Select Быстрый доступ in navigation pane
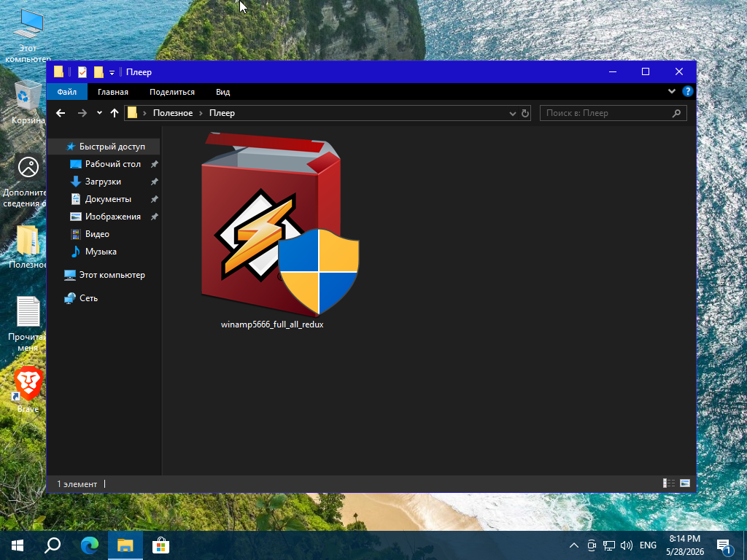 click(x=105, y=147)
